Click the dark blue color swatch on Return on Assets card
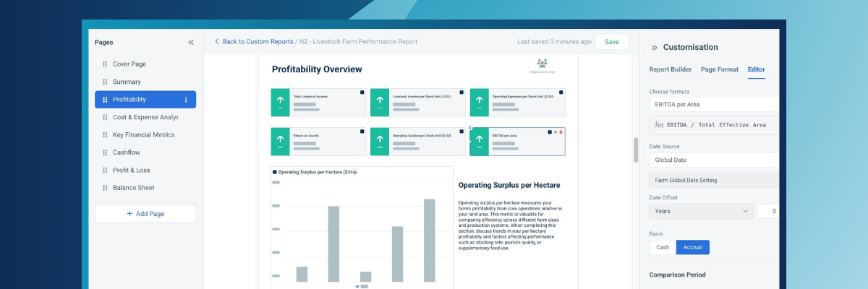The height and width of the screenshot is (289, 868). tap(362, 131)
